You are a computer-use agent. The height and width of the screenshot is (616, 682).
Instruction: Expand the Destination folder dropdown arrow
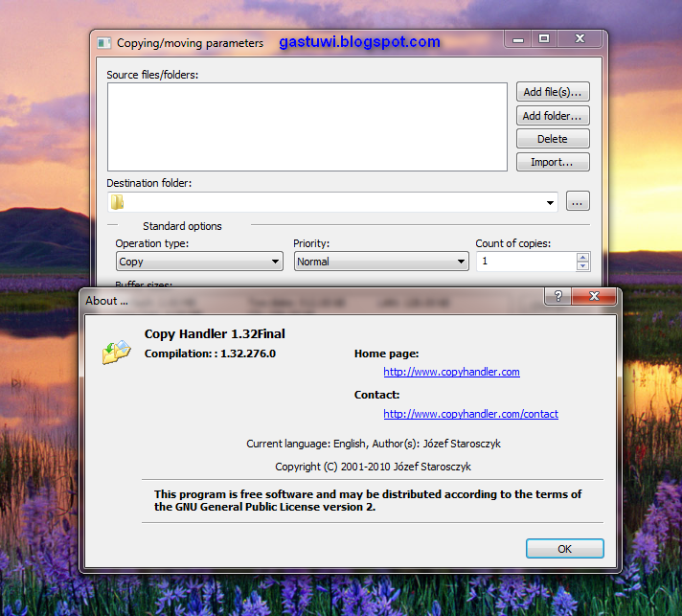pyautogui.click(x=550, y=203)
